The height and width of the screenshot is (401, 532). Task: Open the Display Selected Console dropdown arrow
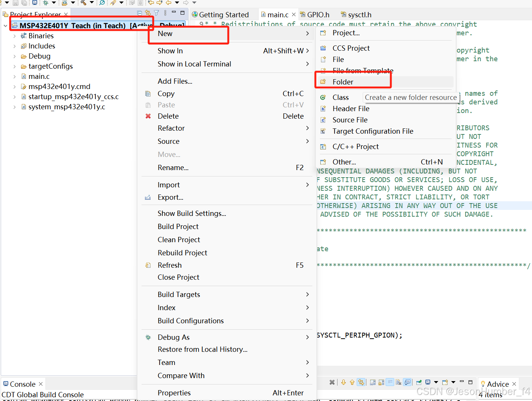click(436, 382)
